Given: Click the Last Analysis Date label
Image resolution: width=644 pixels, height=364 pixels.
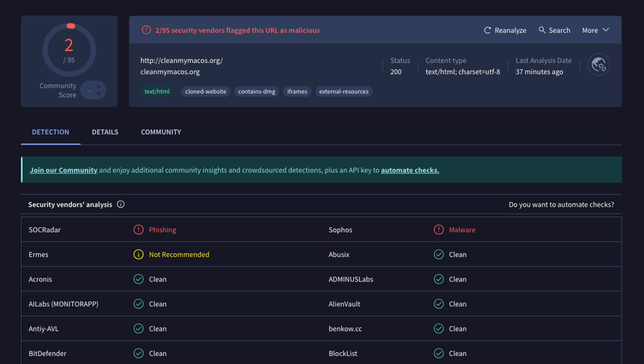Looking at the screenshot, I should [543, 60].
